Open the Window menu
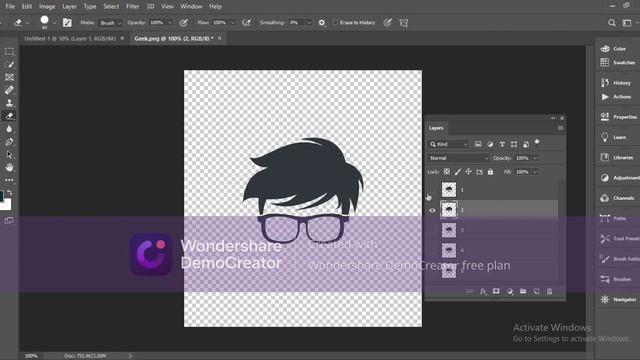The image size is (640, 360). 191,7
